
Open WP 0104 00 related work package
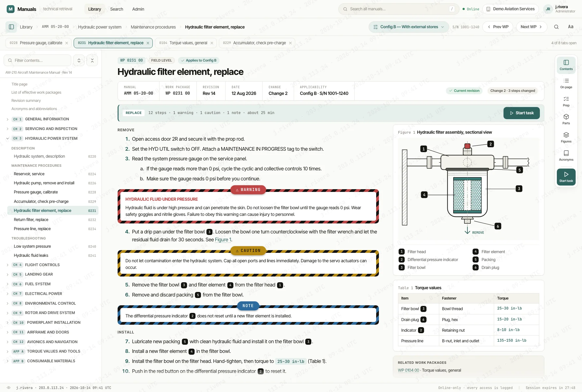pyautogui.click(x=408, y=370)
